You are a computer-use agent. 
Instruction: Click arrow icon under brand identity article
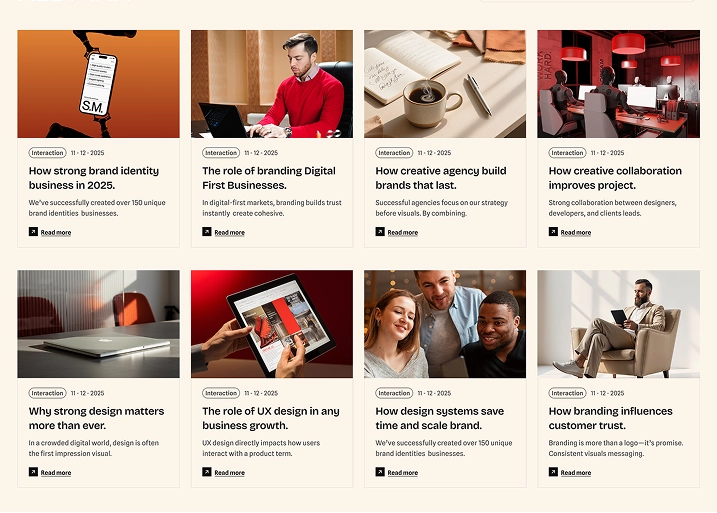(x=33, y=232)
